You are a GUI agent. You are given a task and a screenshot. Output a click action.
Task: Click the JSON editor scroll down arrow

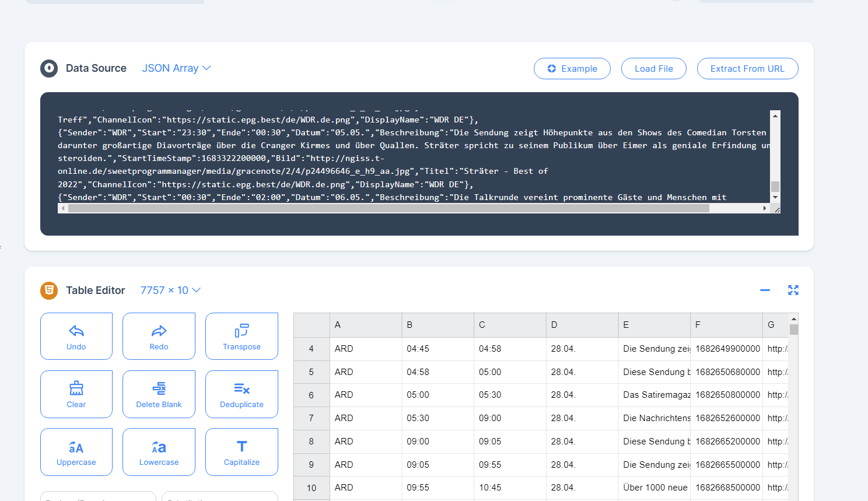[x=775, y=198]
